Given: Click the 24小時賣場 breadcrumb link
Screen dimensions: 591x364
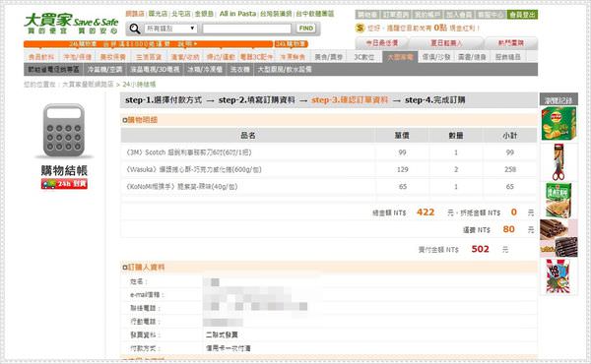Looking at the screenshot, I should click(139, 85).
